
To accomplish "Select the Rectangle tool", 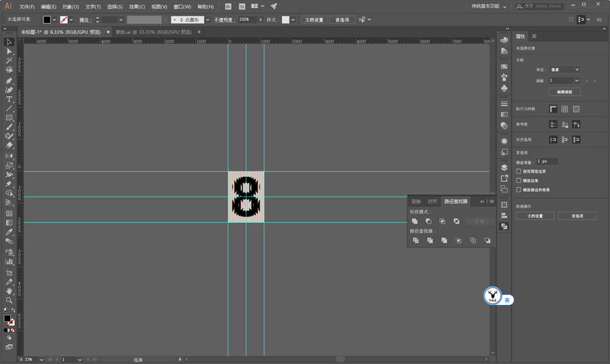I will point(9,118).
